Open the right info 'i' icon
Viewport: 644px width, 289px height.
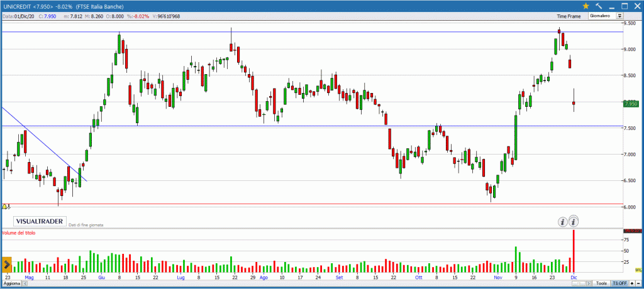574,222
